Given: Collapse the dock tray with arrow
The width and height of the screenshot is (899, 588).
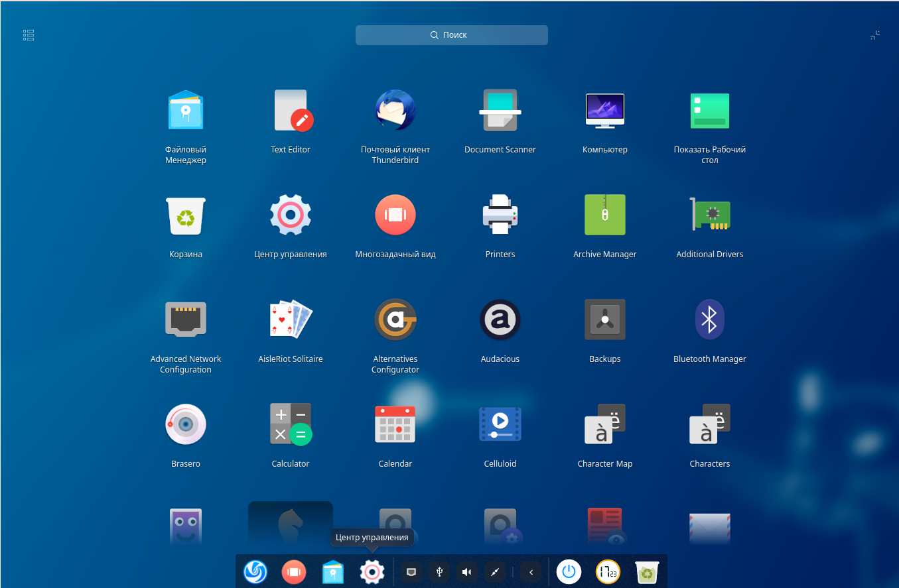Looking at the screenshot, I should (x=531, y=571).
